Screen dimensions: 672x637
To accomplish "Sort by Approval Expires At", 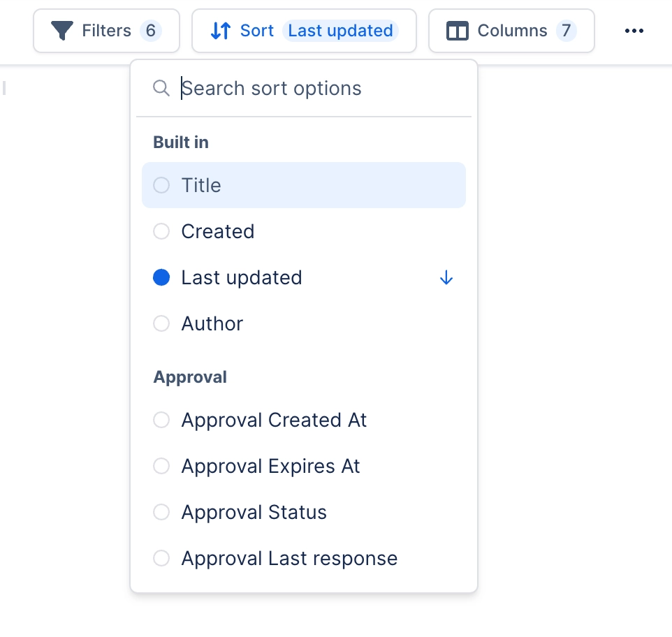I will [x=270, y=466].
